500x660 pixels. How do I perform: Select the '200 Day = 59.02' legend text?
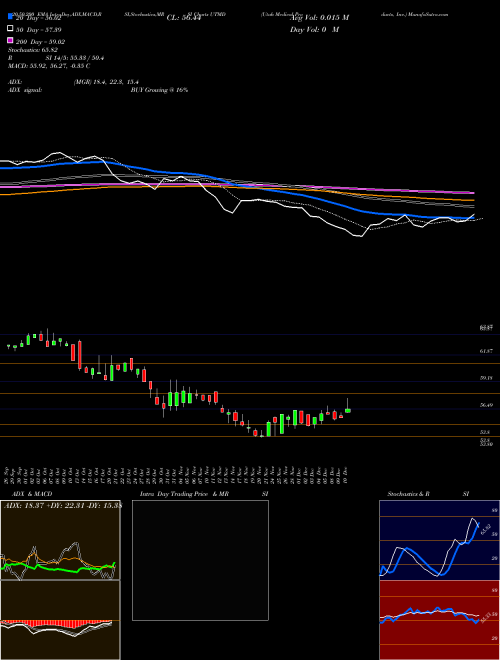(x=40, y=42)
